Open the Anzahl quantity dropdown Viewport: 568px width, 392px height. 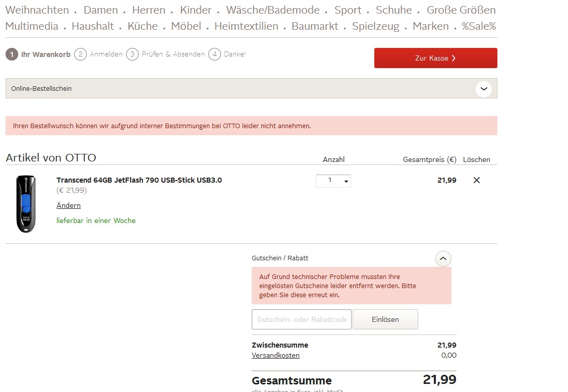tap(333, 181)
